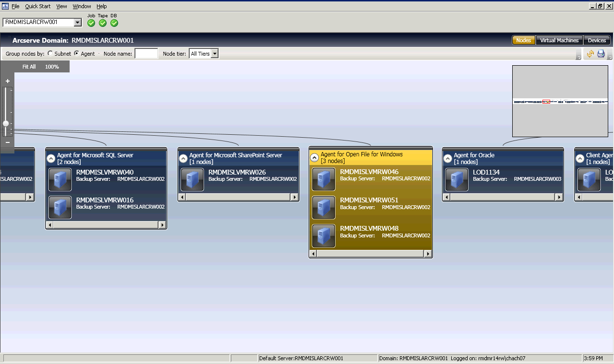
Task: Click the application icon in menu bar
Action: [x=5, y=6]
